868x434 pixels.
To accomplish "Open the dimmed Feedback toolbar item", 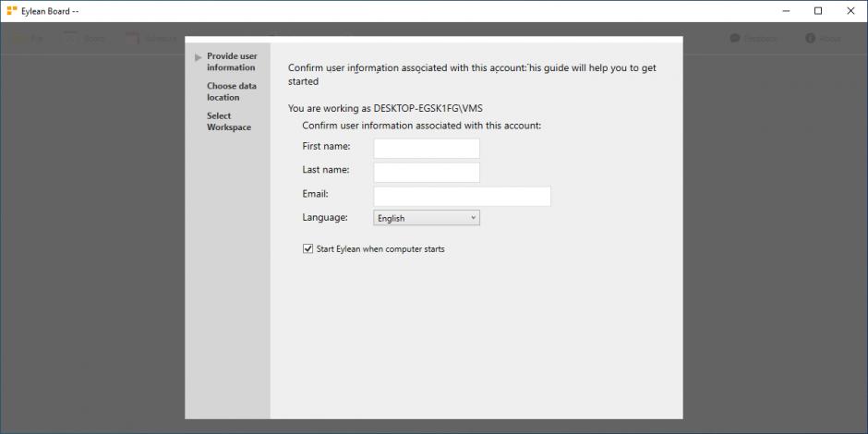I will [753, 39].
